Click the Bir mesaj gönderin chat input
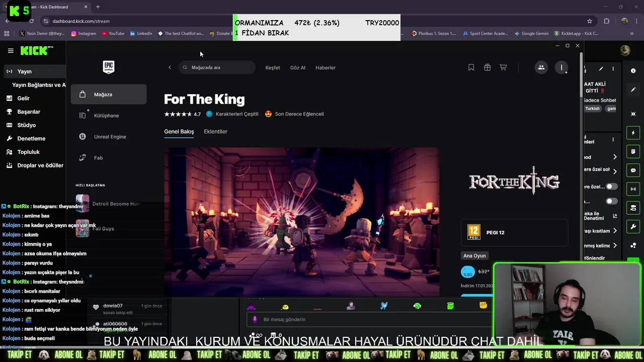Screen dimensions: 644x362 click(x=370, y=319)
